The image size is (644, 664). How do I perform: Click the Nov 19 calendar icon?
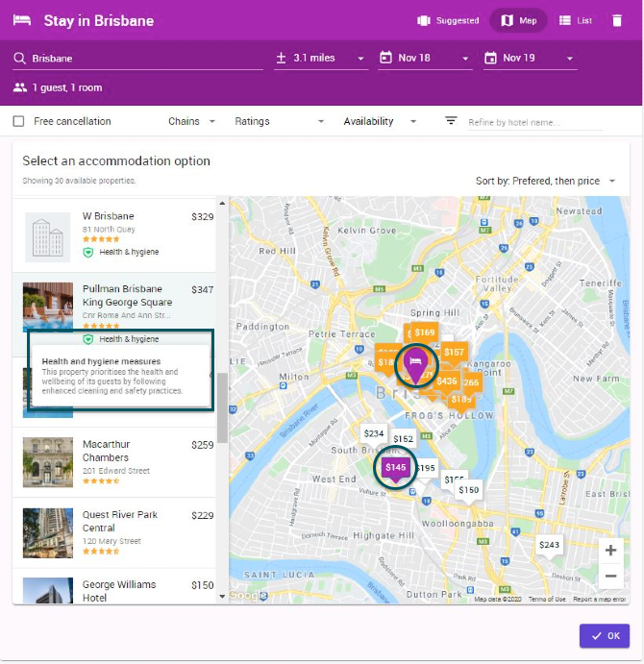(x=490, y=58)
